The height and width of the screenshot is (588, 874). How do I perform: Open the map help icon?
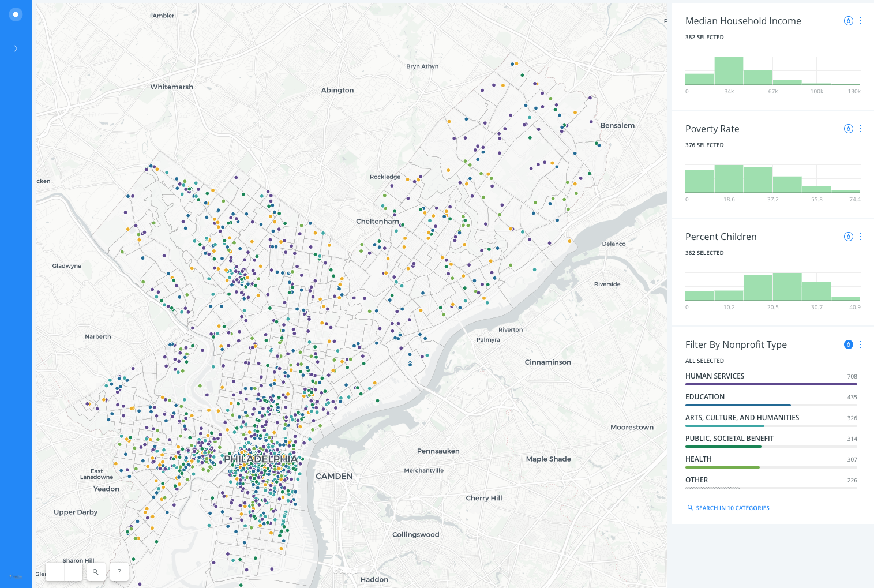coord(119,571)
